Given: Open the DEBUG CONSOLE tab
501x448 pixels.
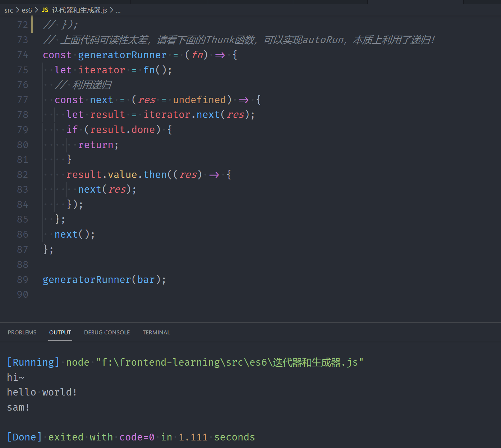Looking at the screenshot, I should [x=107, y=332].
